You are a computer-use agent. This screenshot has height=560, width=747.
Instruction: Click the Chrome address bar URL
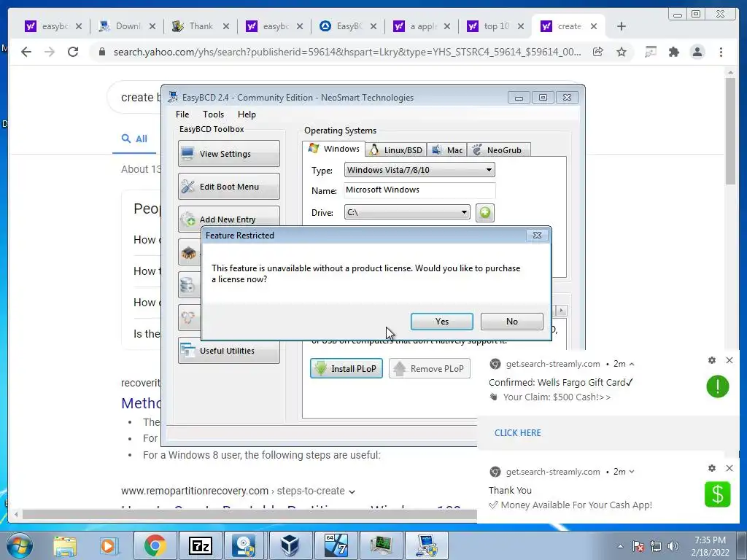347,52
